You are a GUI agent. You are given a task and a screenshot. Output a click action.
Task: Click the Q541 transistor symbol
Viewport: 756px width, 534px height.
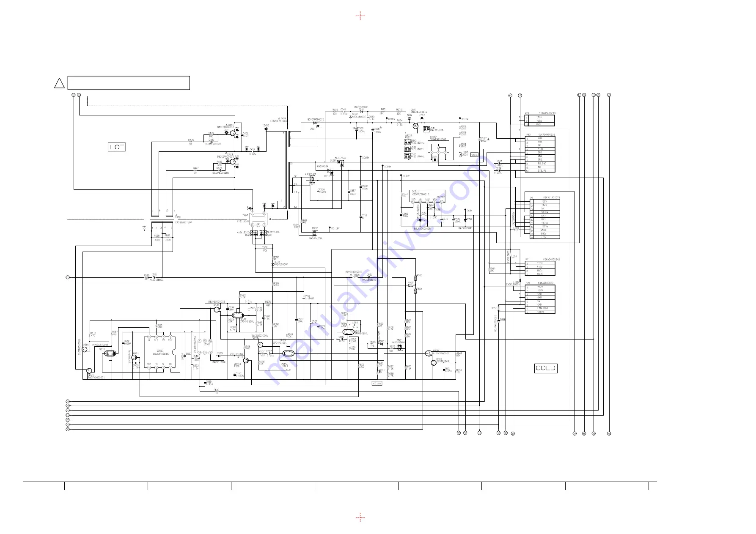point(260,345)
